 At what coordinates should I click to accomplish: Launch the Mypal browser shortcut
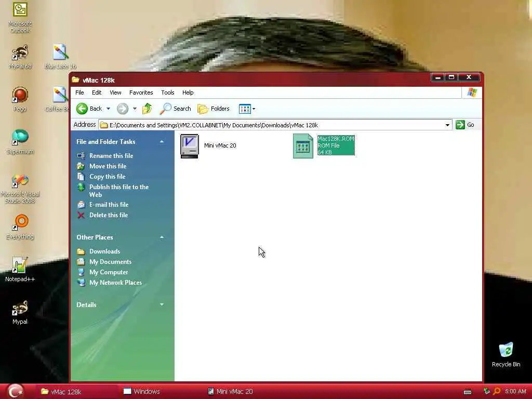pos(20,312)
